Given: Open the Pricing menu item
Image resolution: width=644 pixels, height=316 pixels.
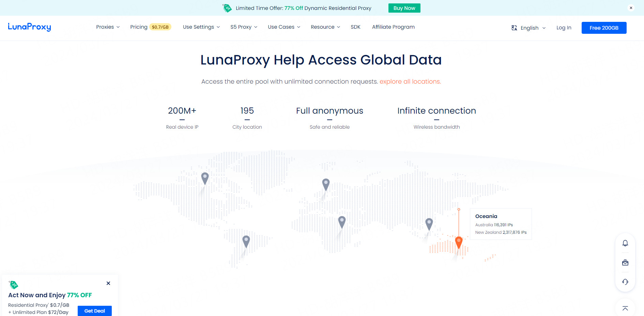Looking at the screenshot, I should point(139,27).
